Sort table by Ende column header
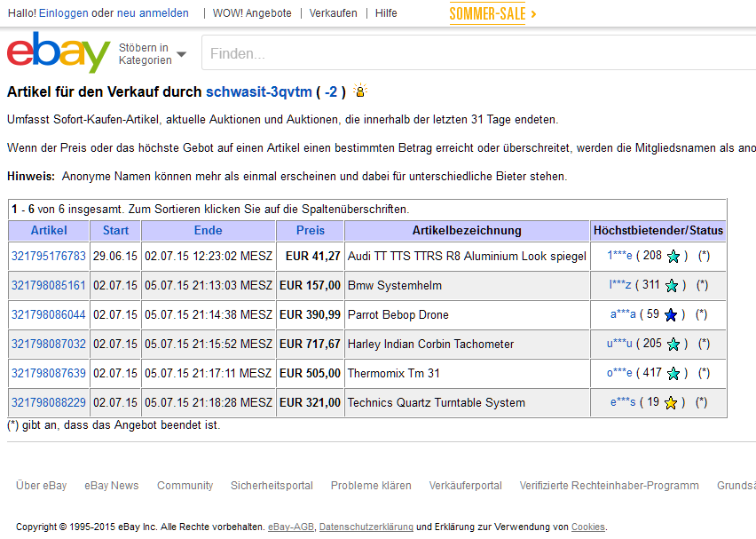This screenshot has width=756, height=539. point(208,230)
